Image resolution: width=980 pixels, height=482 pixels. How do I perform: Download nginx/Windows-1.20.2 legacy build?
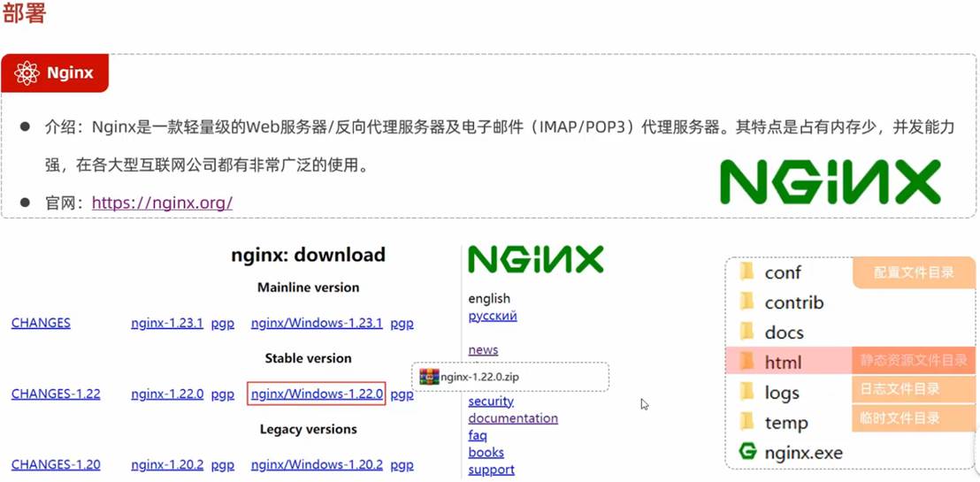[x=317, y=464]
